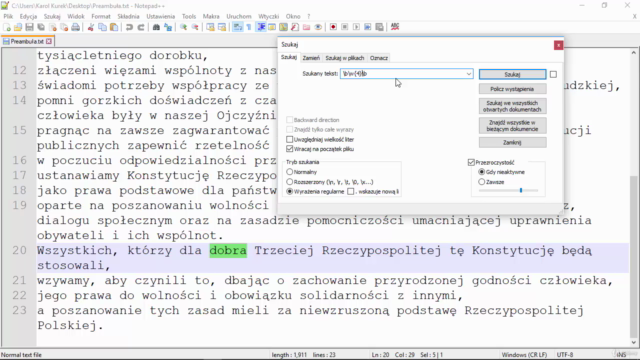The width and height of the screenshot is (640, 360).
Task: Switch to the Oznacz tab
Action: point(379,58)
